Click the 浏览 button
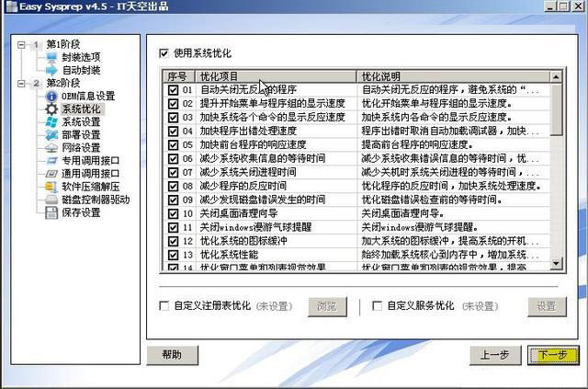588x389 pixels. (x=327, y=307)
